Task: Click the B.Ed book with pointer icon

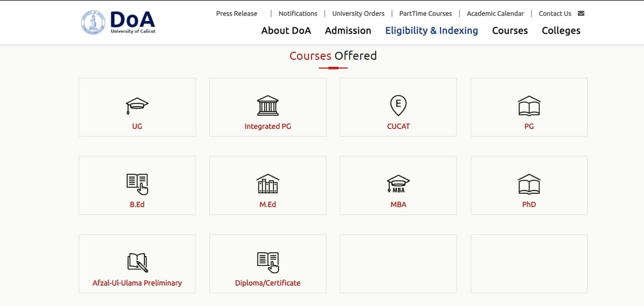Action: click(137, 184)
